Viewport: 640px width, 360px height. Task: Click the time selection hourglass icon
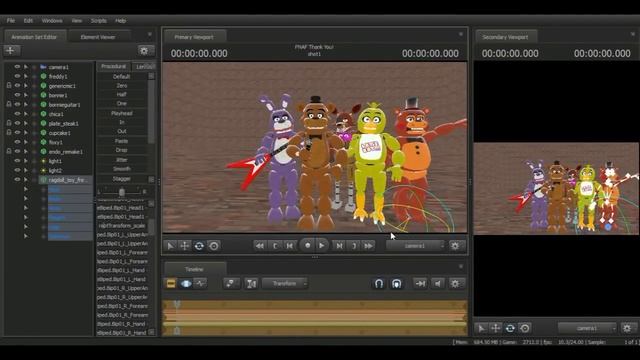[251, 283]
